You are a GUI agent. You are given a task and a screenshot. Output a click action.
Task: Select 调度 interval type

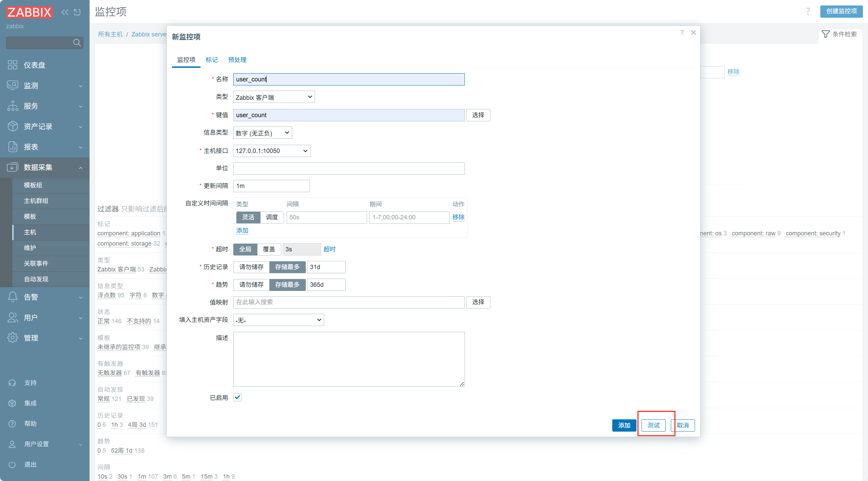272,217
